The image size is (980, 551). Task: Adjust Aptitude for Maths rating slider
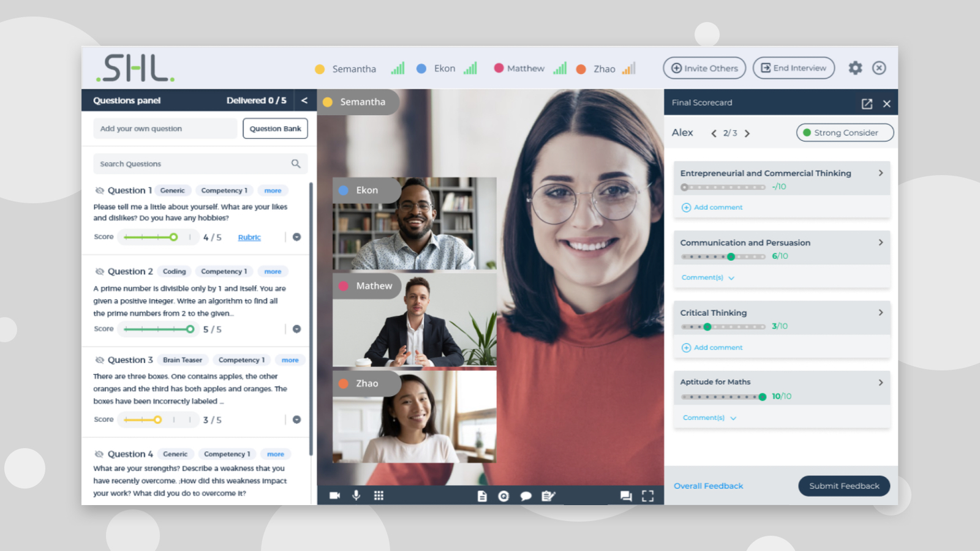pos(723,397)
